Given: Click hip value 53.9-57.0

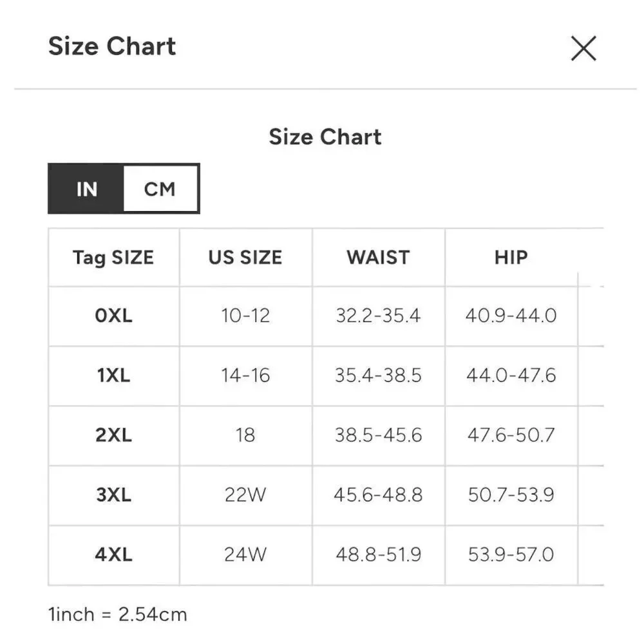Looking at the screenshot, I should [511, 554].
